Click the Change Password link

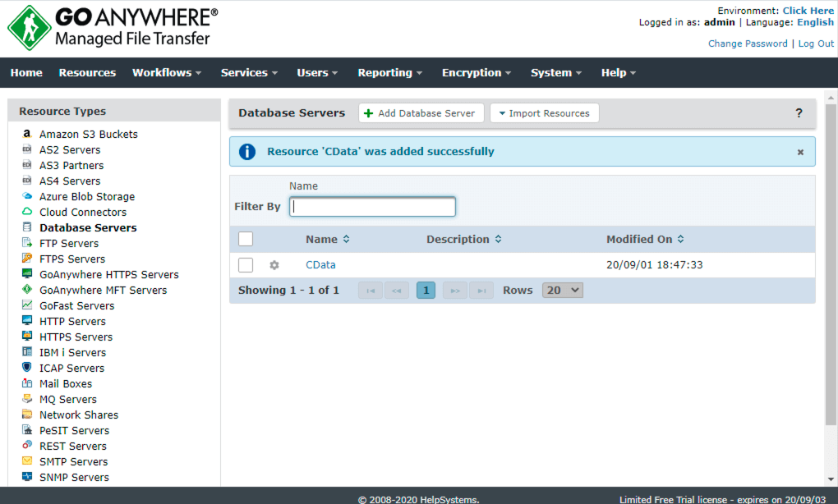[x=748, y=44]
